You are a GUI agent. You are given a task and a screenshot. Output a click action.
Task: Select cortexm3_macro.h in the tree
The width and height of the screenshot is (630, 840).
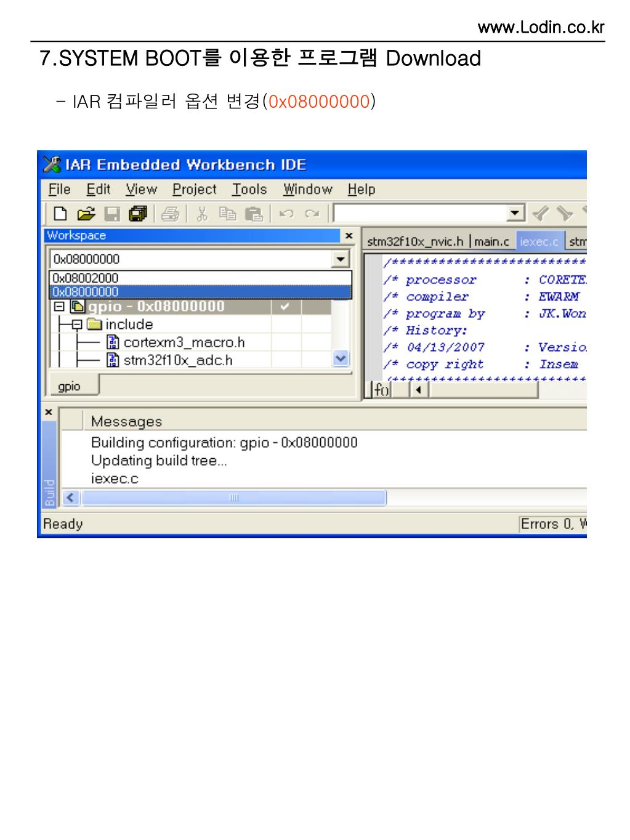pos(184,342)
